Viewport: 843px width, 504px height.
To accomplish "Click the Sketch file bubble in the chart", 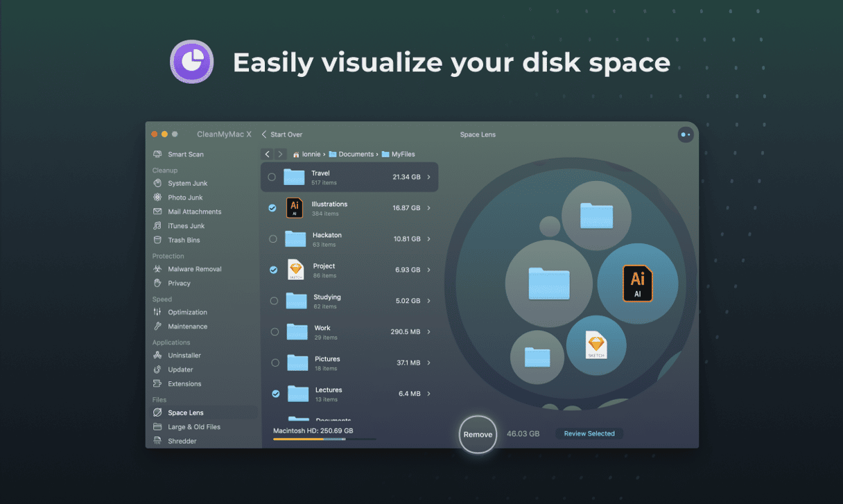I will click(x=596, y=346).
